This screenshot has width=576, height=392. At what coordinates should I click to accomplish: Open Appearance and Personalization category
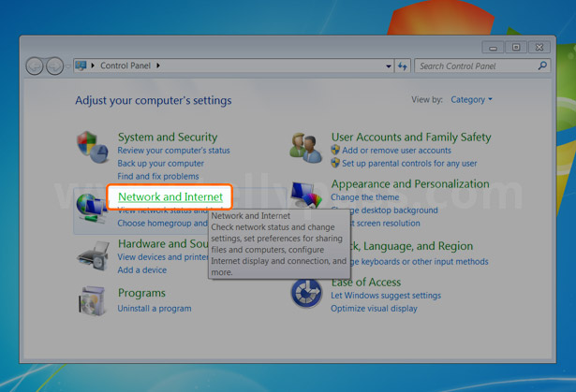(410, 184)
